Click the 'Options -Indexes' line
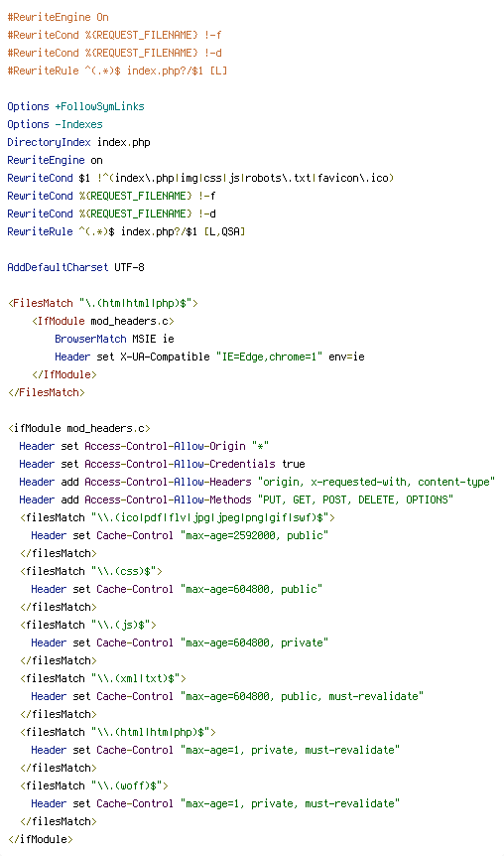504x856 pixels. click(x=56, y=124)
